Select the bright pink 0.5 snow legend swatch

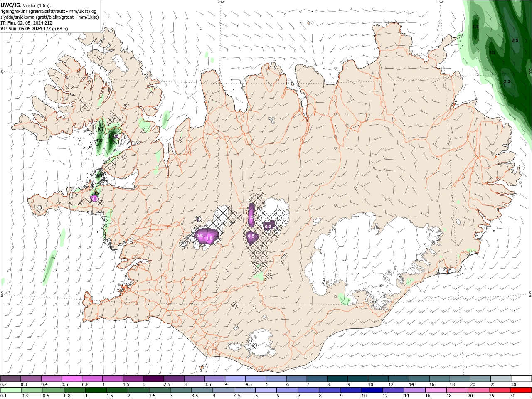(x=71, y=378)
